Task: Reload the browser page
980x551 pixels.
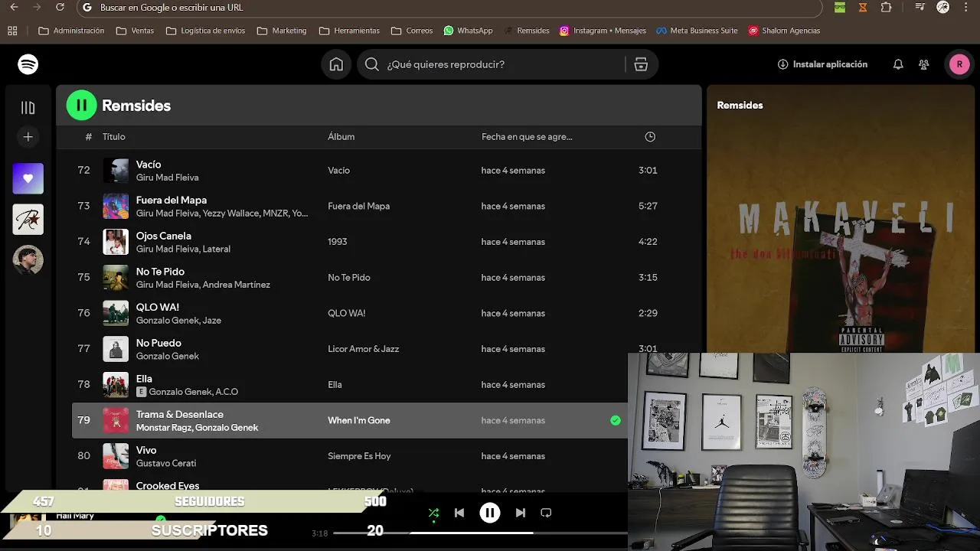Action: [x=60, y=8]
